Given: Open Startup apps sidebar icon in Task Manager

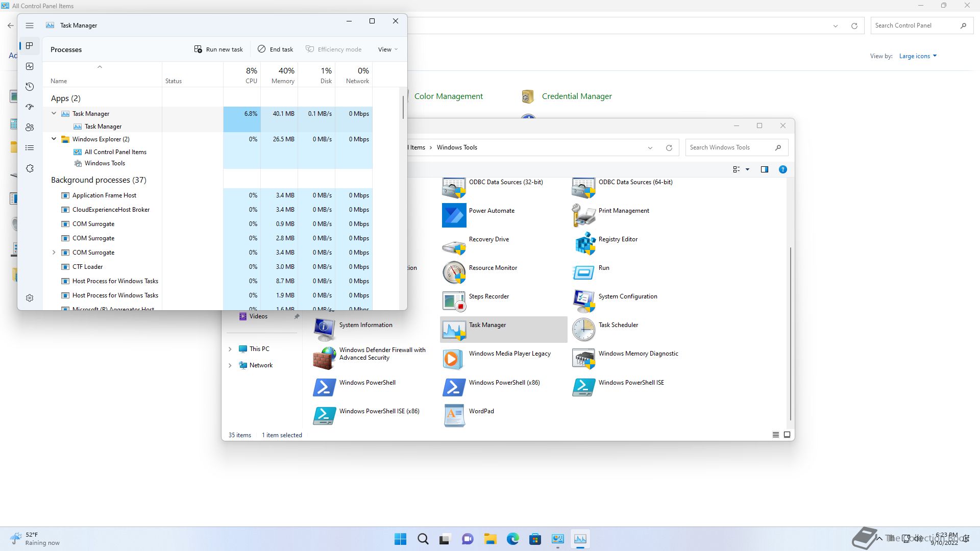Looking at the screenshot, I should 30,107.
